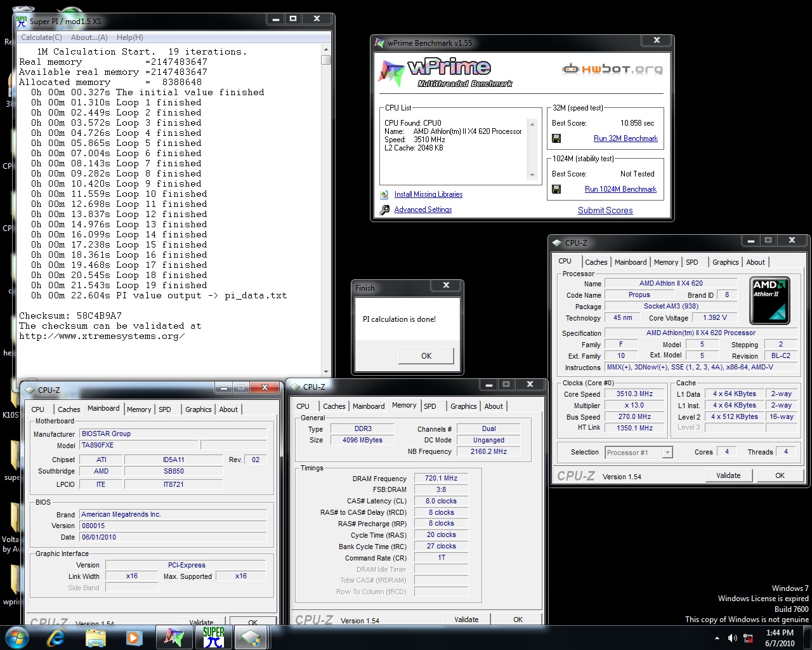
Task: Click the HT Link 1350.1 MHz value
Action: 634,428
